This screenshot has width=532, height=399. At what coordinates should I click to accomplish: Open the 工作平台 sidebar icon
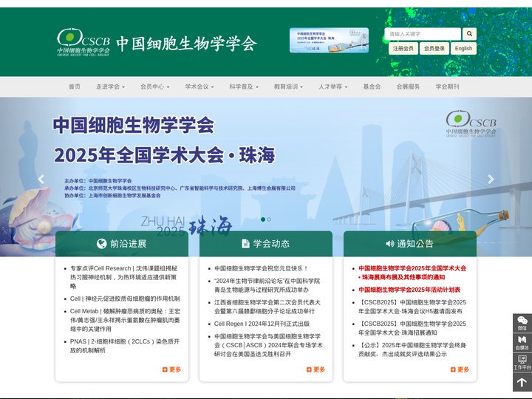[522, 362]
